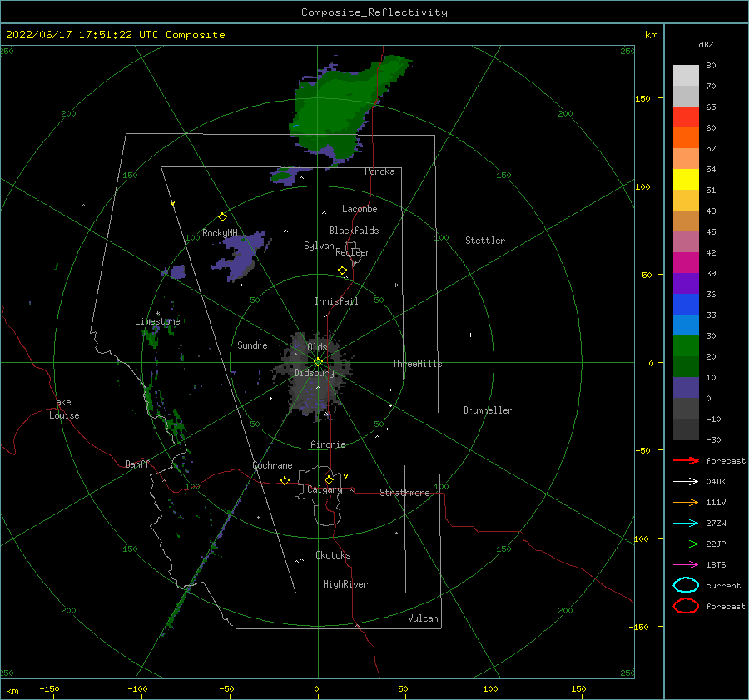Pick the orange 57-60 dBZ swatch
This screenshot has height=700, width=749.
click(686, 138)
